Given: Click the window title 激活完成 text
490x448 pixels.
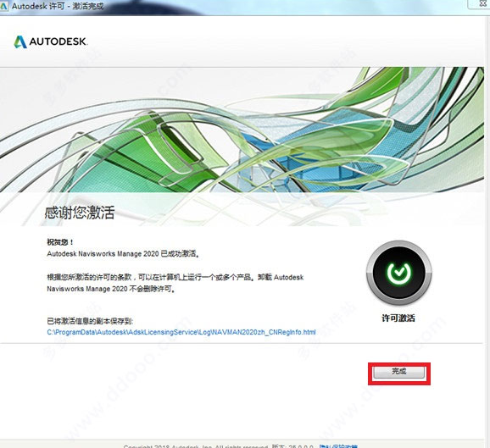Looking at the screenshot, I should (x=88, y=6).
